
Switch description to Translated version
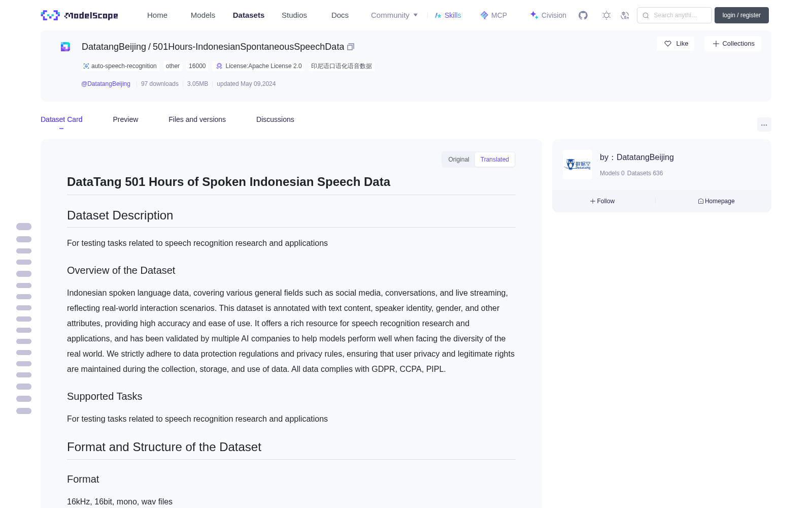coord(495,160)
